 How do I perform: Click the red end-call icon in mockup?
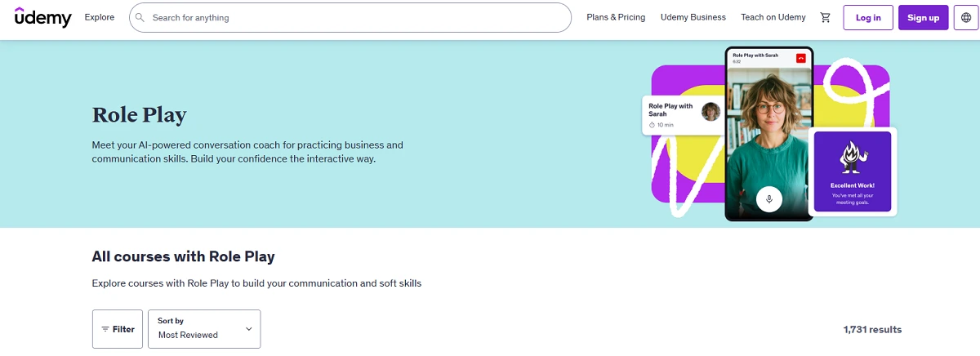click(801, 58)
